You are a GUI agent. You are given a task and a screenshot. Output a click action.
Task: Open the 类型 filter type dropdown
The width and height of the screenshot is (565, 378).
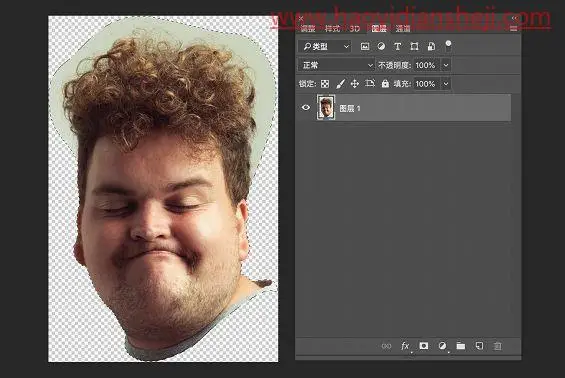[325, 46]
